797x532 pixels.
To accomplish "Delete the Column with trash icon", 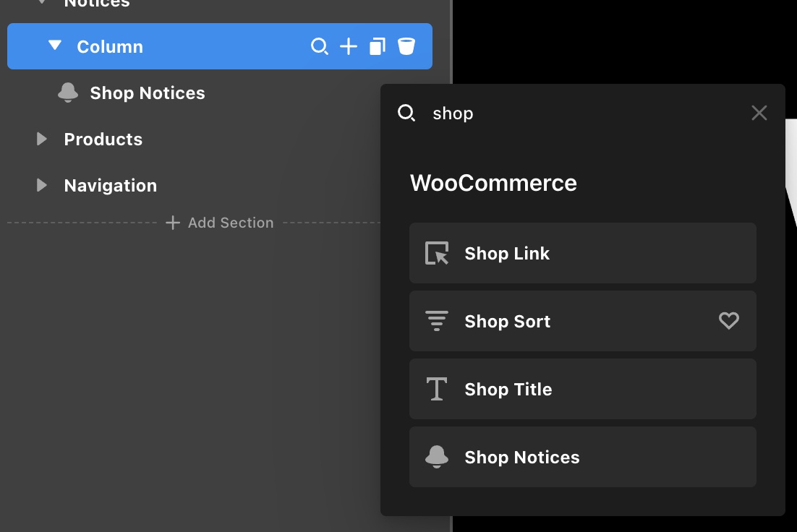I will coord(406,46).
